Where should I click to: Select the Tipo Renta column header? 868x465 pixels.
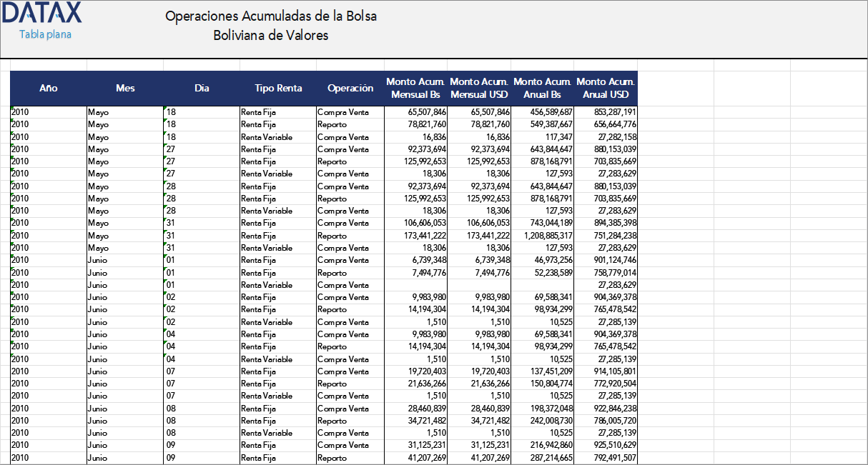pos(278,89)
